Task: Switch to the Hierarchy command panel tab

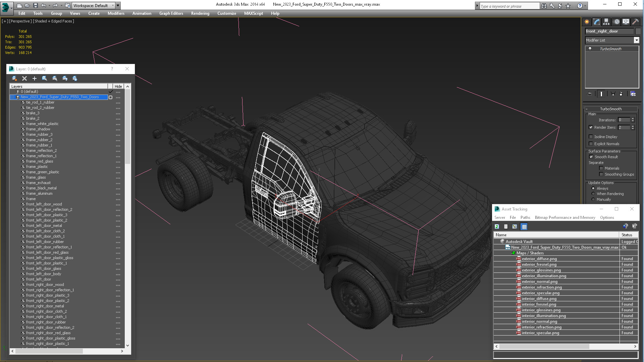Action: (606, 22)
